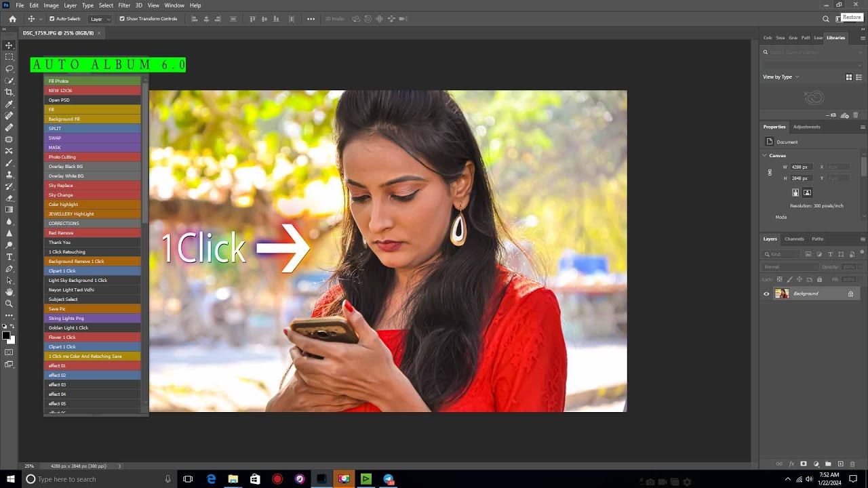Open the Search magnifier icon at top right
The height and width of the screenshot is (488, 868).
pyautogui.click(x=826, y=19)
